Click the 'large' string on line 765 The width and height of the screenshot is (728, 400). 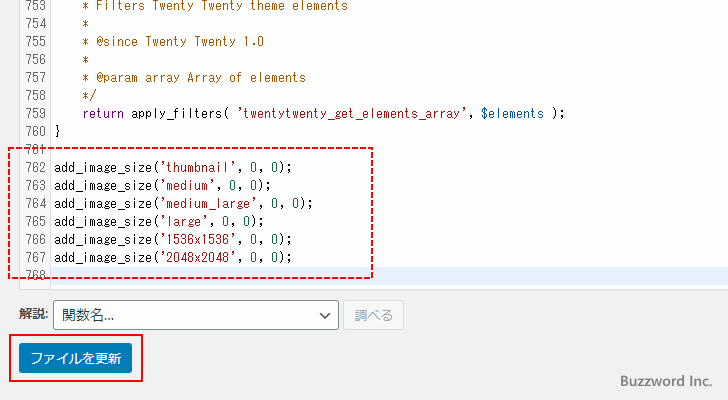pos(183,221)
